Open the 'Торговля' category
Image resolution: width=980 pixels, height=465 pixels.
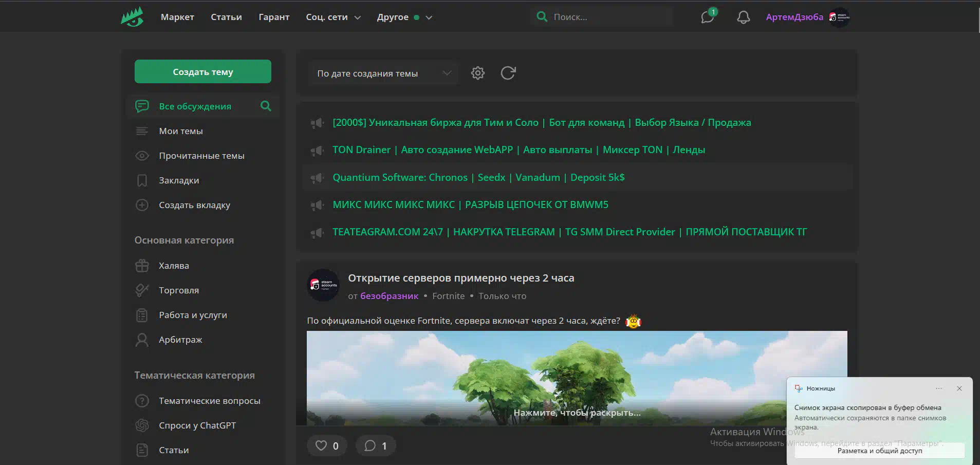pos(178,290)
